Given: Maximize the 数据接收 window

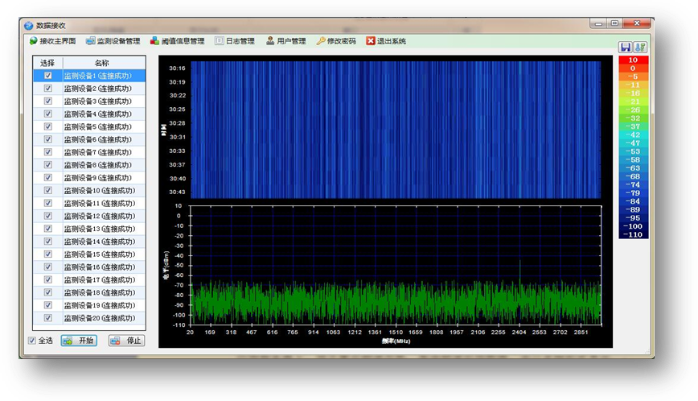Looking at the screenshot, I should pos(615,23).
